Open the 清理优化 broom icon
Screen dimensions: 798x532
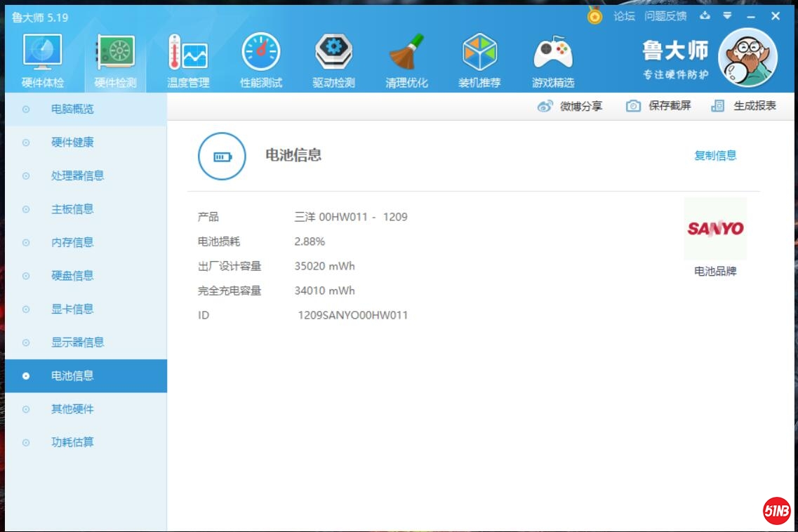click(407, 53)
